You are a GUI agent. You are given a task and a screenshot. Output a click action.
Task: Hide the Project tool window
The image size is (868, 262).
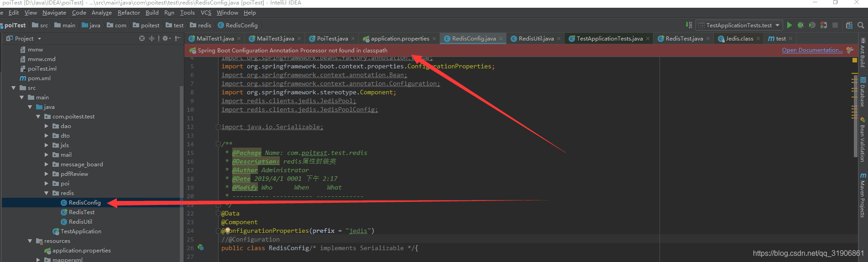(x=178, y=38)
